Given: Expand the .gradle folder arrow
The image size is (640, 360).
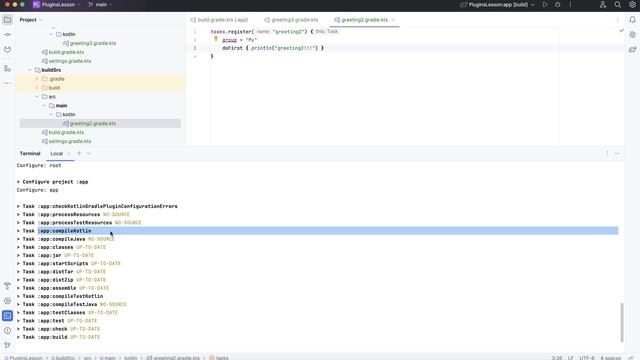Looking at the screenshot, I should 37,79.
